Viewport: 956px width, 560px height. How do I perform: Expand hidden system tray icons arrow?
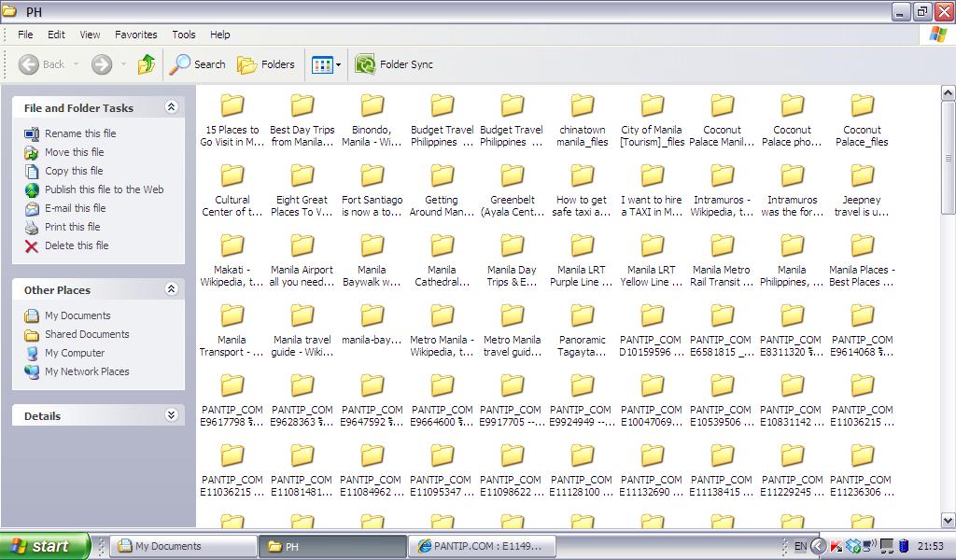tap(819, 546)
